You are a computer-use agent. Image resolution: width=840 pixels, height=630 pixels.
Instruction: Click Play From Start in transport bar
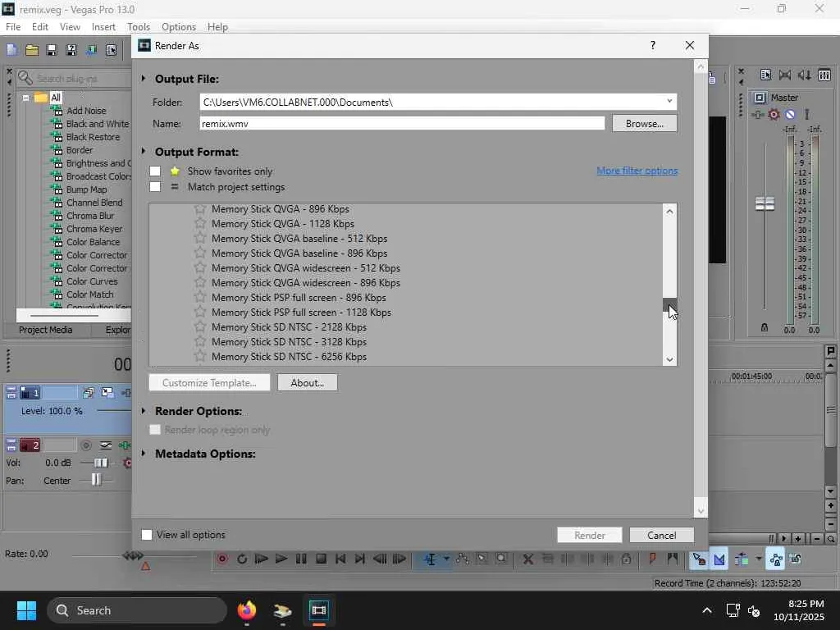coord(262,559)
